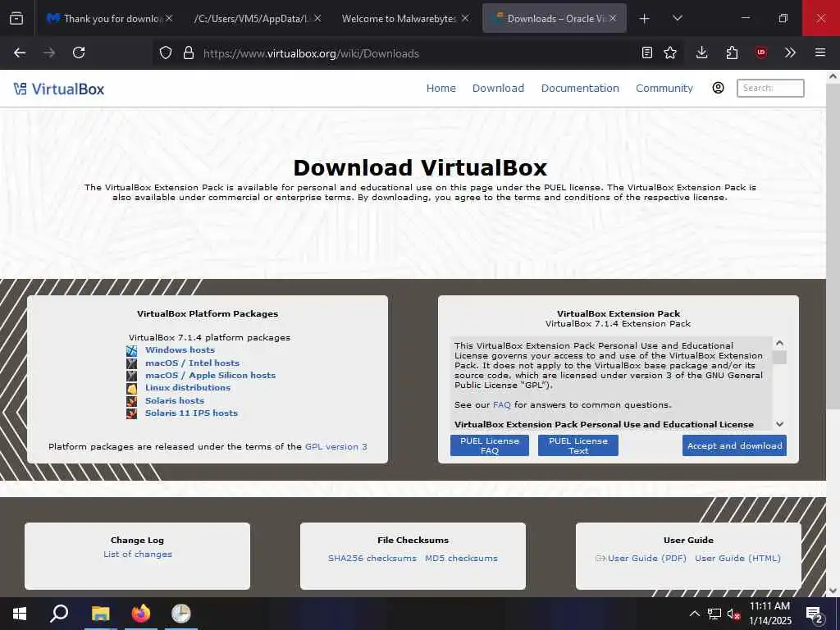
Task: Click the Linux distributions package icon
Action: pyautogui.click(x=132, y=388)
